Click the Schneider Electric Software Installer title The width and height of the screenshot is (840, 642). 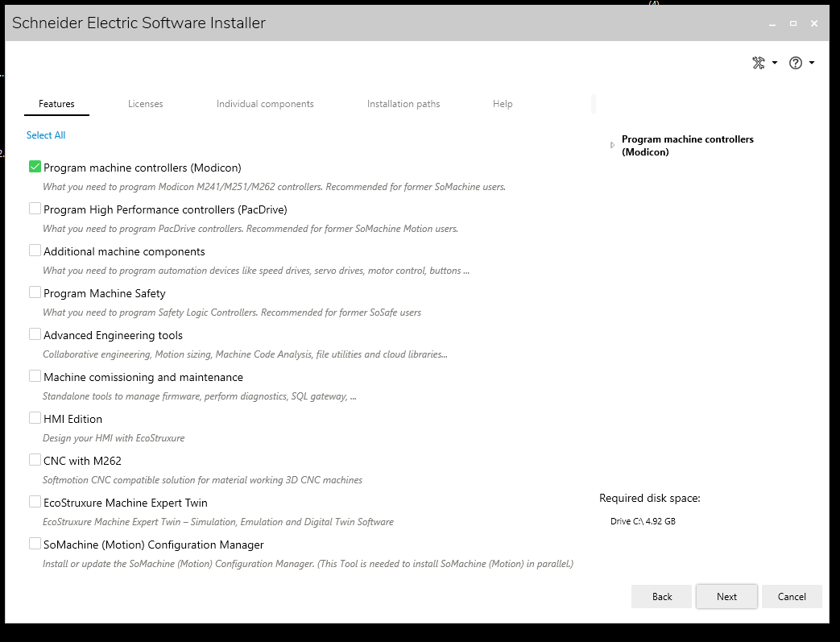click(x=139, y=23)
